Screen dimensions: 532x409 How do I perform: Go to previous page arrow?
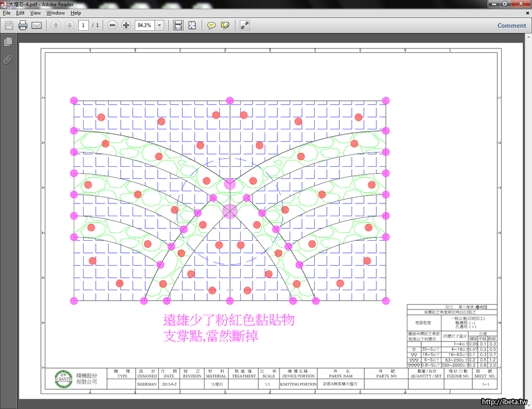click(x=56, y=25)
